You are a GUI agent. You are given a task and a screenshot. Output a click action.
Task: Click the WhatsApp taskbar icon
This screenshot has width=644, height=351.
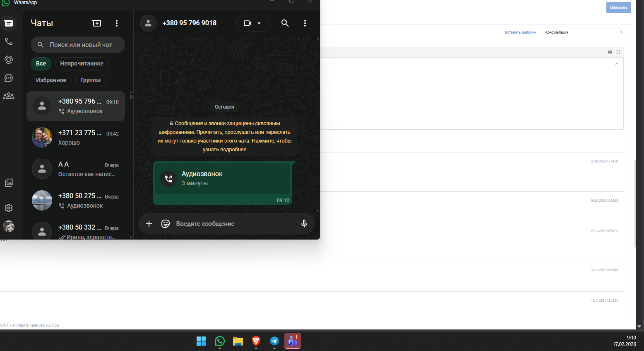[220, 341]
